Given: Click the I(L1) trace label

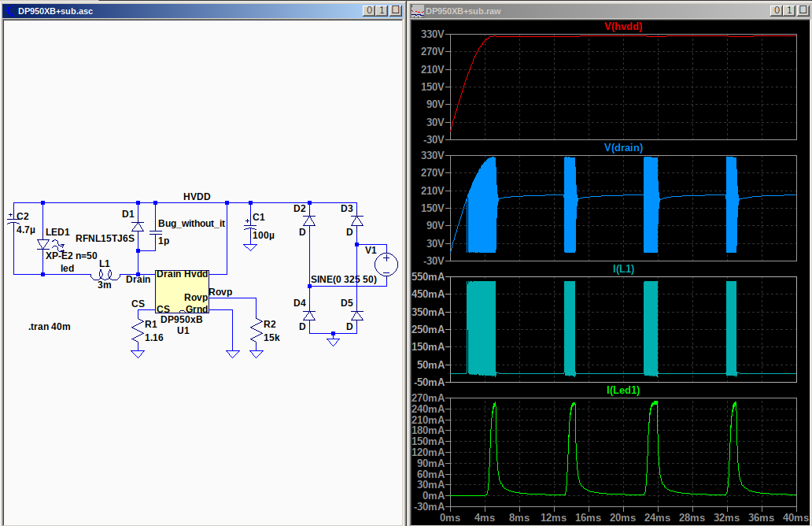Looking at the screenshot, I should 623,269.
